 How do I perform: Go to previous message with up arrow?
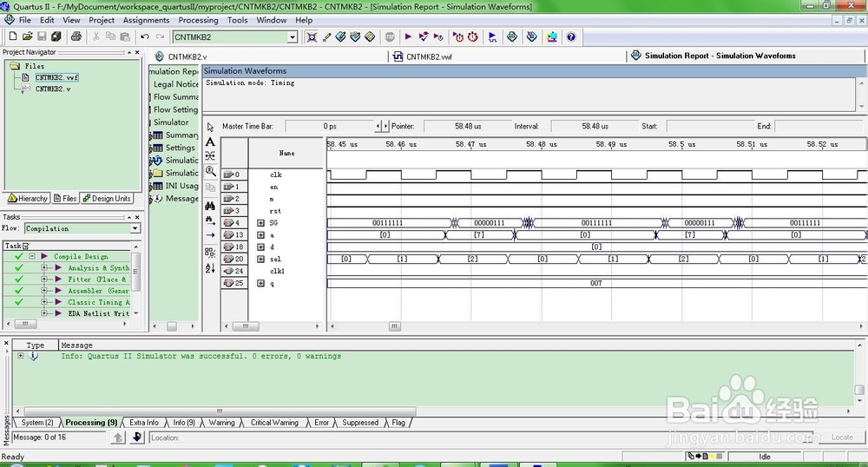pos(118,437)
